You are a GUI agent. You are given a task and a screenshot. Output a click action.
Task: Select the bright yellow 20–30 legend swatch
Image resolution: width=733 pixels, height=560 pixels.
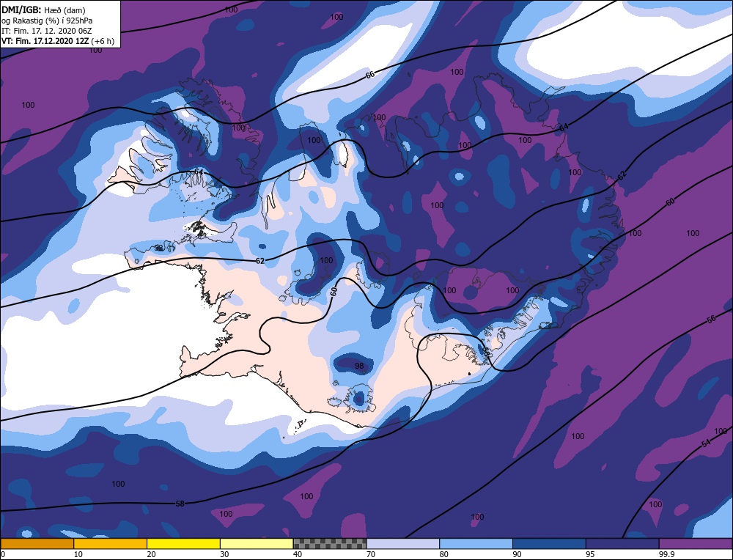click(x=183, y=544)
